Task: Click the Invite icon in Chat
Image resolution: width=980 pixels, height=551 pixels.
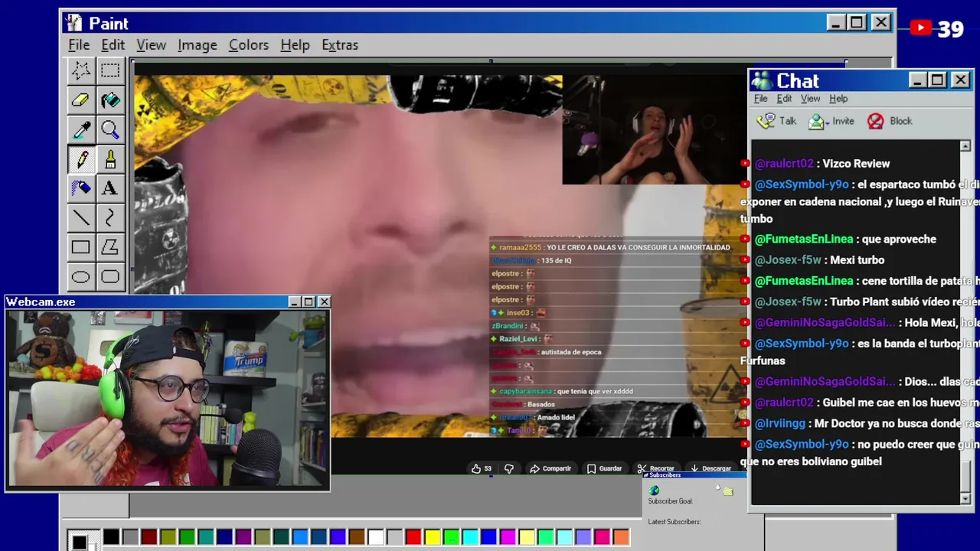Action: click(818, 121)
